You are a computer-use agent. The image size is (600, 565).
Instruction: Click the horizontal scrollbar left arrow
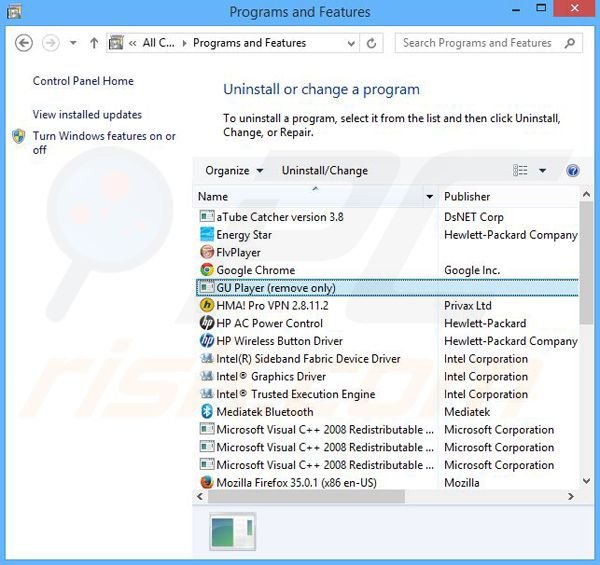[x=200, y=496]
